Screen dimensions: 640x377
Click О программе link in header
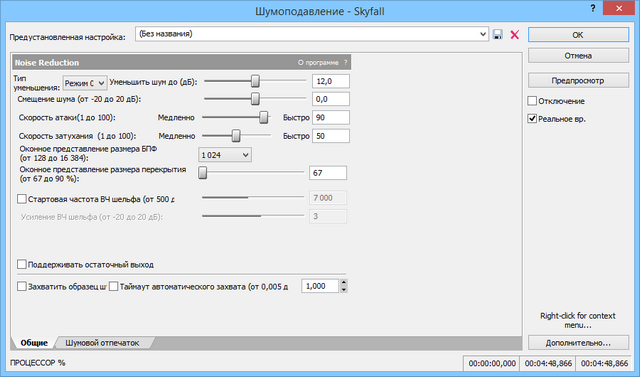click(x=318, y=62)
